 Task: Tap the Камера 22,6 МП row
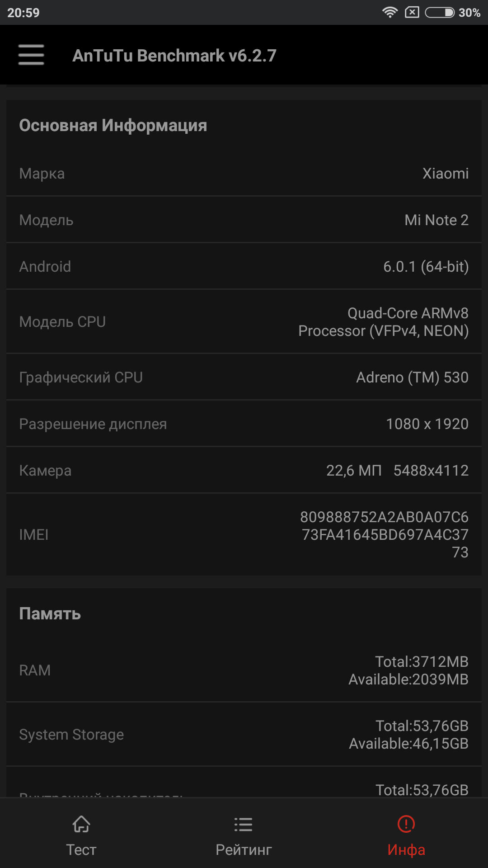pyautogui.click(x=244, y=471)
